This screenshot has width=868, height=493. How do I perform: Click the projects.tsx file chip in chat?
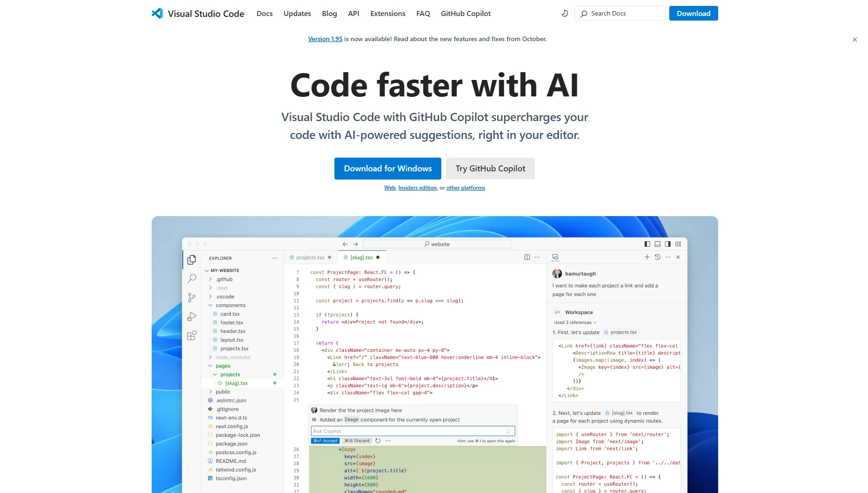coord(620,332)
